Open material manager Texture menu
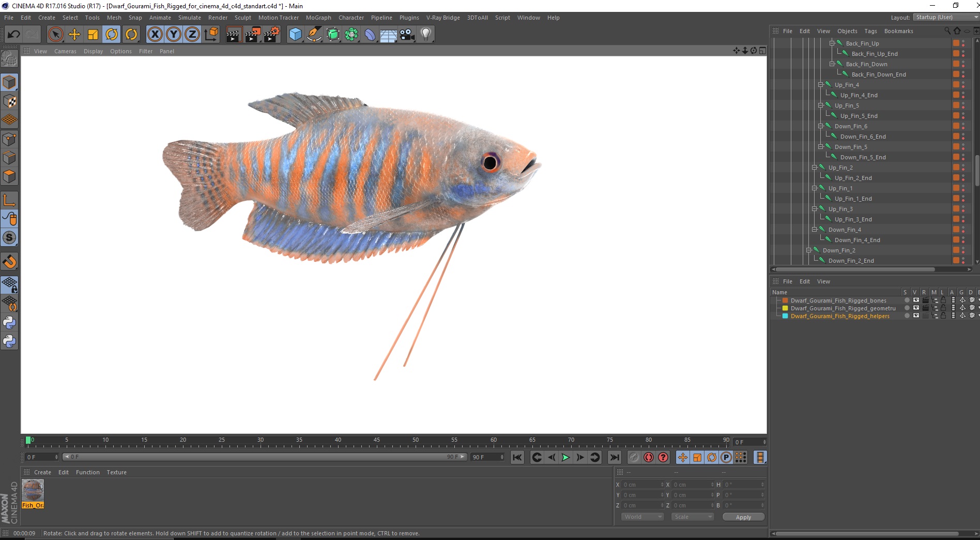 tap(116, 472)
